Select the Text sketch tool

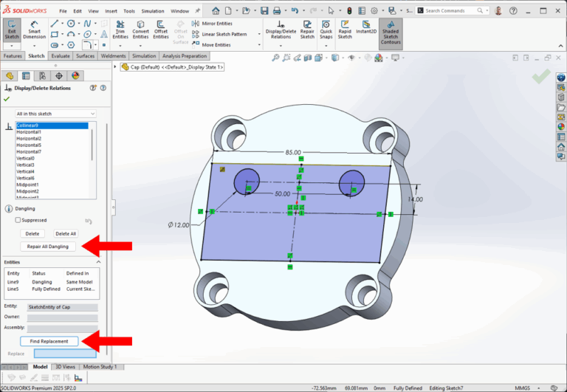(104, 35)
